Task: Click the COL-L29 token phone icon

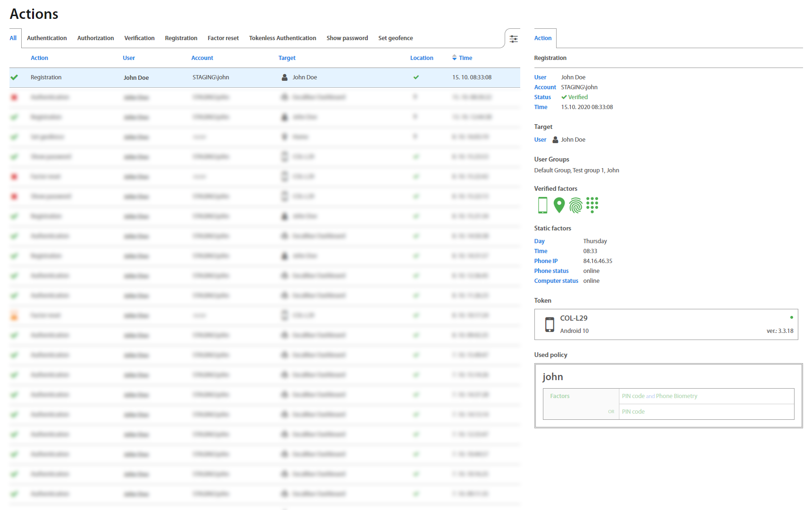Action: (x=550, y=324)
